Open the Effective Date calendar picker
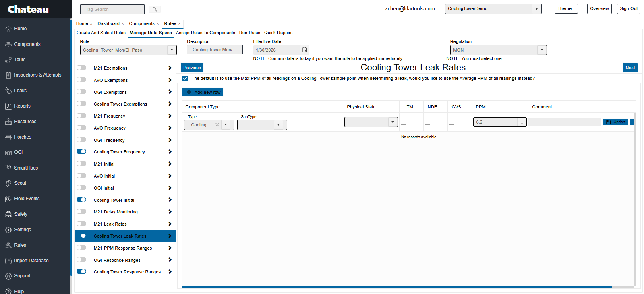 (305, 50)
